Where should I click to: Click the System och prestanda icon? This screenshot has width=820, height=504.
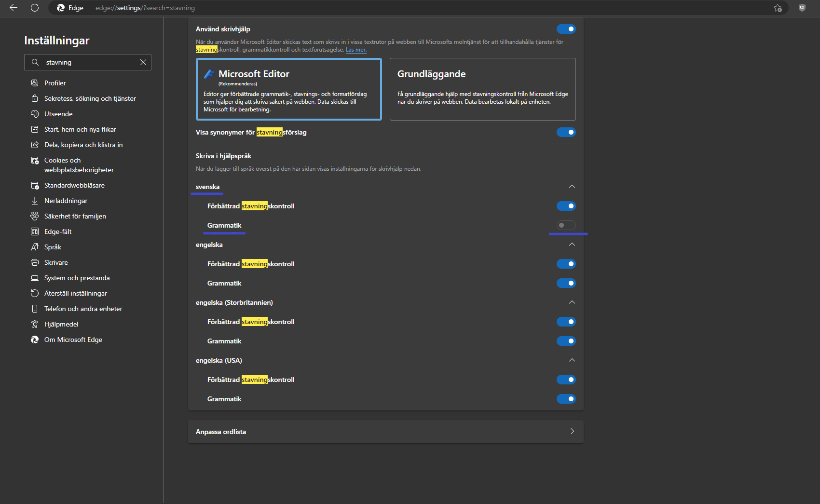pyautogui.click(x=35, y=278)
